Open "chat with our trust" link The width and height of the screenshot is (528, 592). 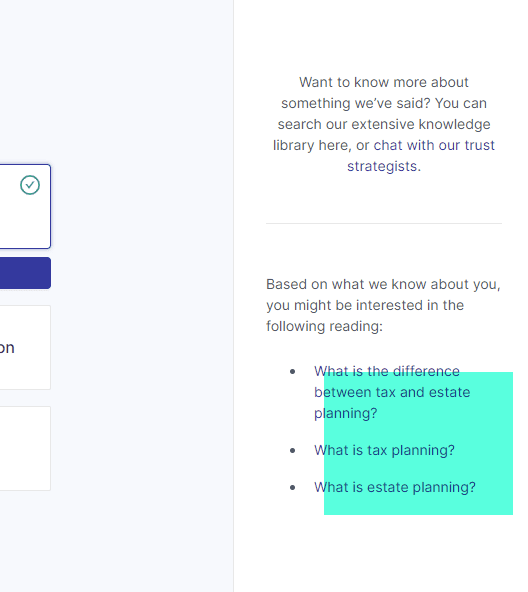tap(434, 145)
